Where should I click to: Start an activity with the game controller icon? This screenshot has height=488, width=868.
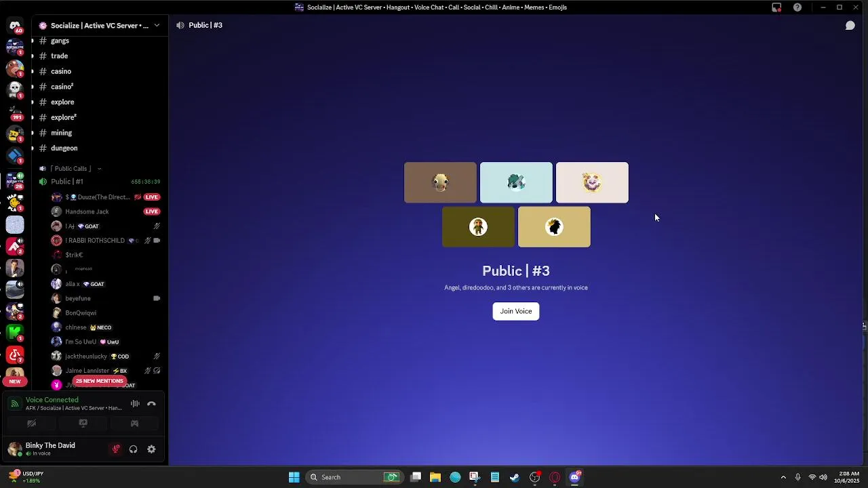coord(134,424)
